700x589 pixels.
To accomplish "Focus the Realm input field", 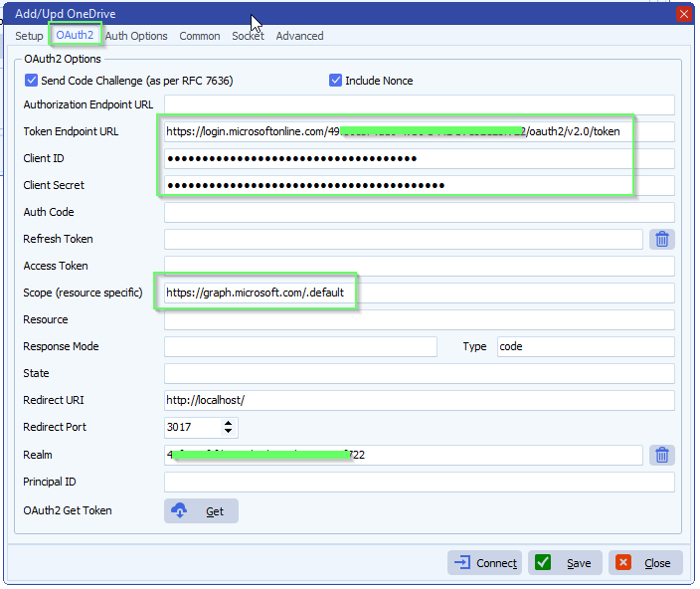I will pos(404,455).
